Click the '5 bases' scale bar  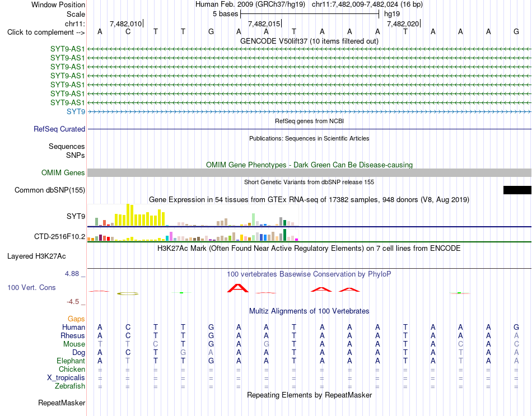point(310,14)
